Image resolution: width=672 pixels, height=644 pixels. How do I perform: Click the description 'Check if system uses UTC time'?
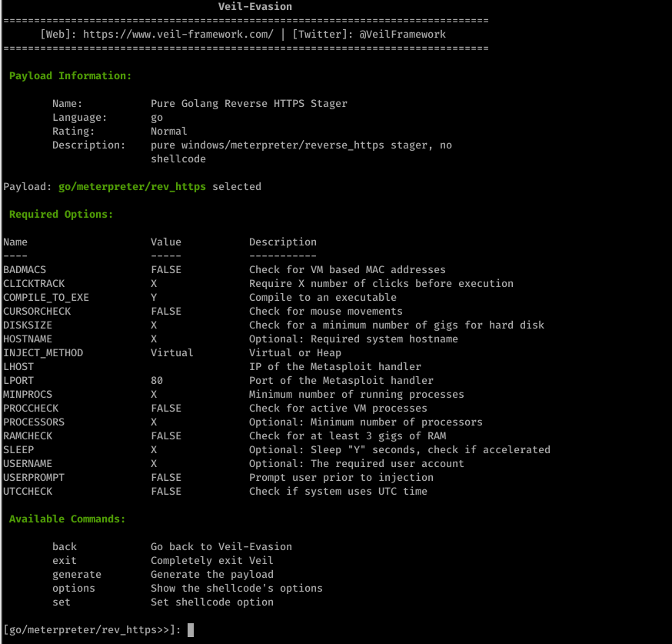click(x=338, y=492)
